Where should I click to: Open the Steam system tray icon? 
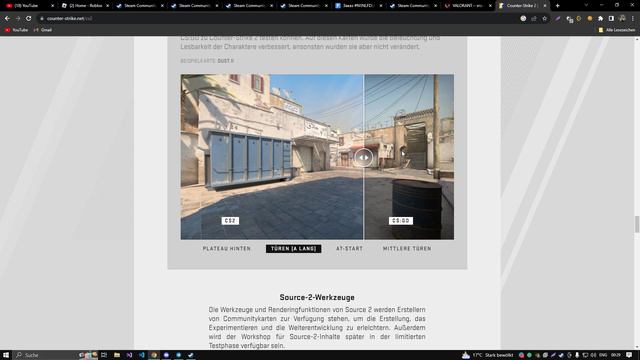[x=561, y=355]
